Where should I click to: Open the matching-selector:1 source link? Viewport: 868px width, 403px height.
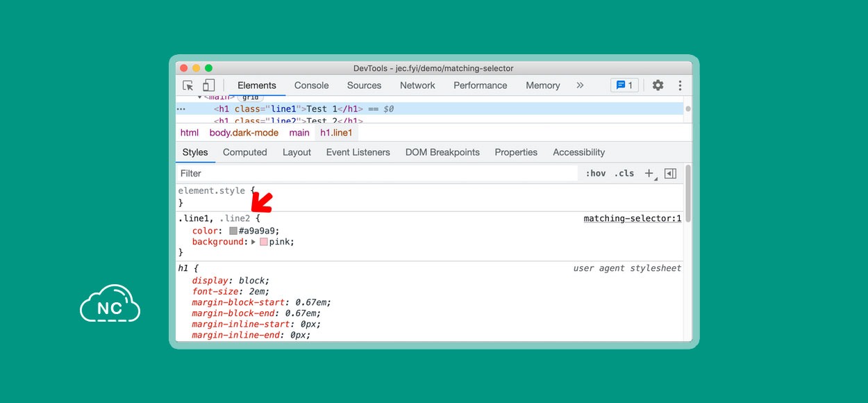pos(633,219)
